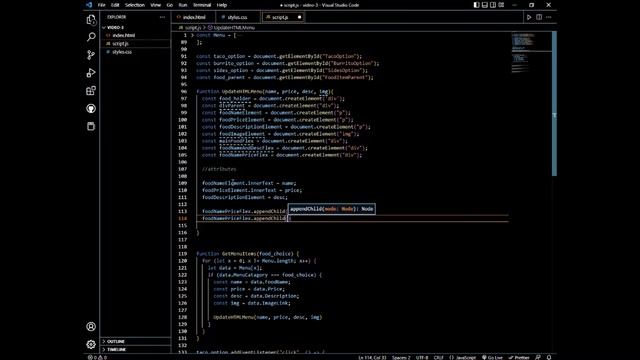Click the editor vertical scrollbar
The image size is (640, 360).
click(554, 104)
